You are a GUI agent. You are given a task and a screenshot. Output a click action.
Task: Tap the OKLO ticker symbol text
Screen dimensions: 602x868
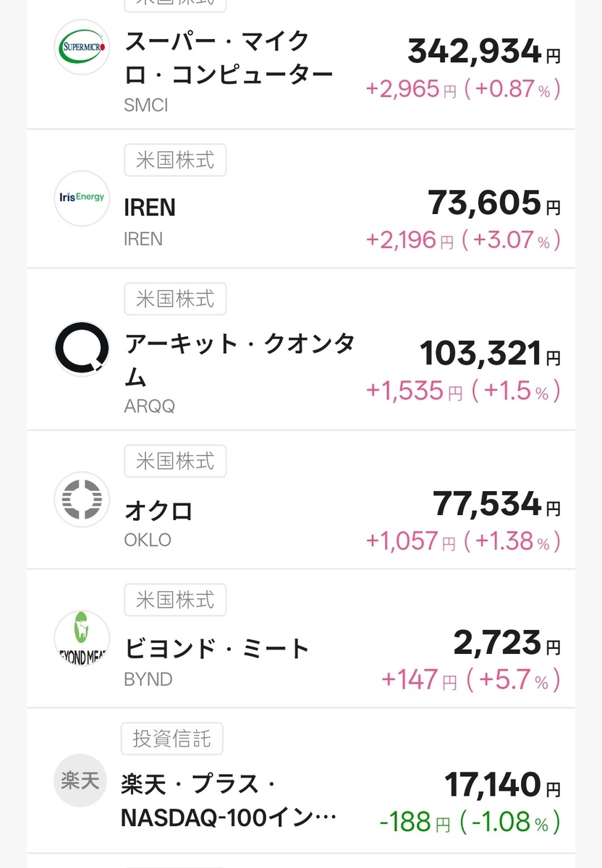148,540
